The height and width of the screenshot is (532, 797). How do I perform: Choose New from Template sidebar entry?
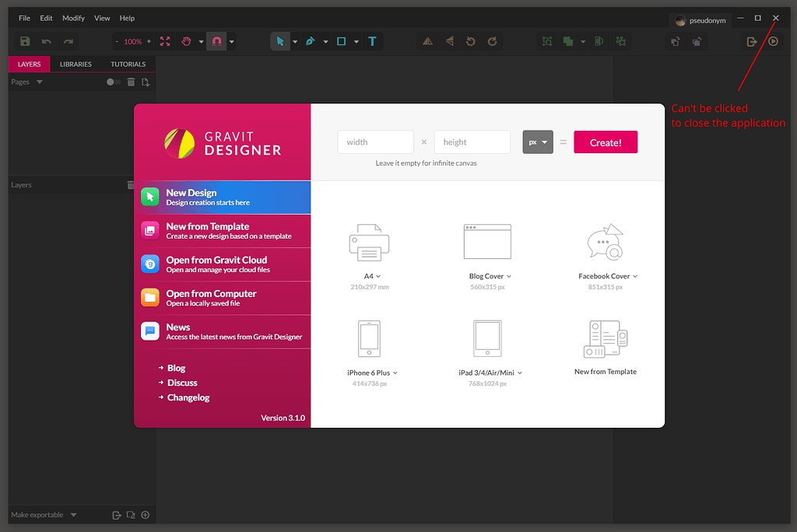(223, 231)
